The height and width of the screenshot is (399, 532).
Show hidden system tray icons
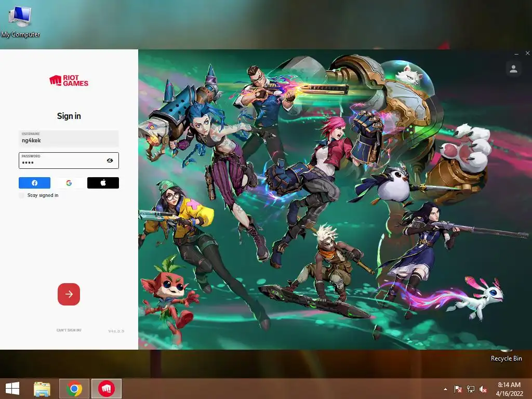pos(445,389)
